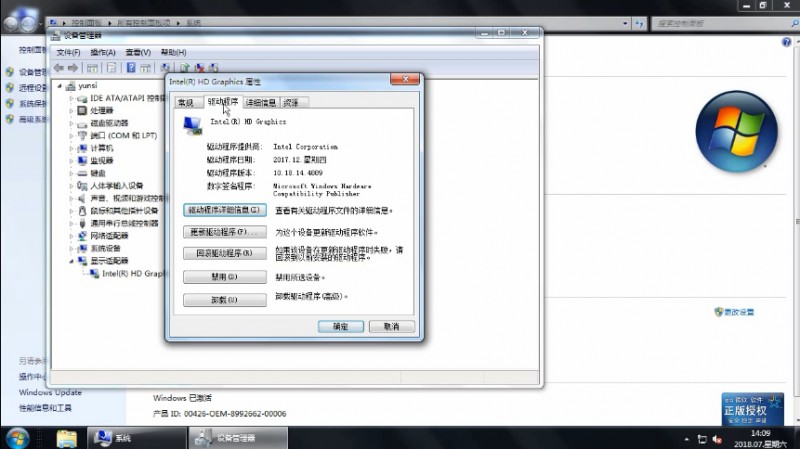Click the 禁用 button
The height and width of the screenshot is (449, 800).
coord(224,277)
